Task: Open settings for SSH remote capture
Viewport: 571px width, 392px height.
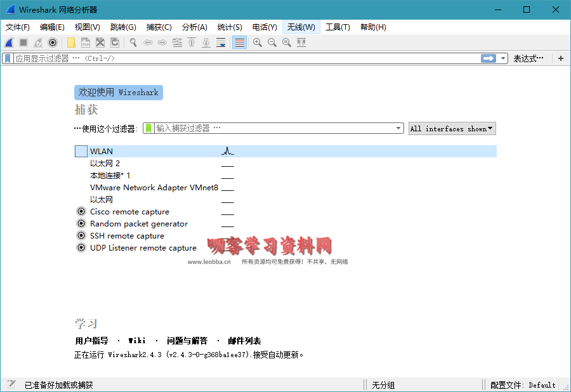Action: coord(81,236)
